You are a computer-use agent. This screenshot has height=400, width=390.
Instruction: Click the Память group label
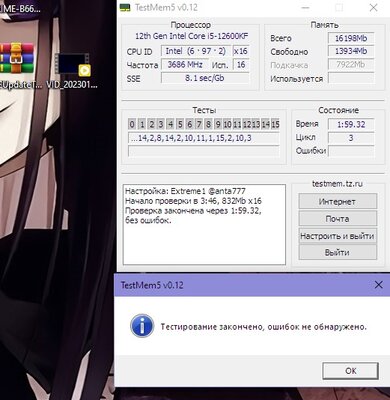(x=324, y=25)
